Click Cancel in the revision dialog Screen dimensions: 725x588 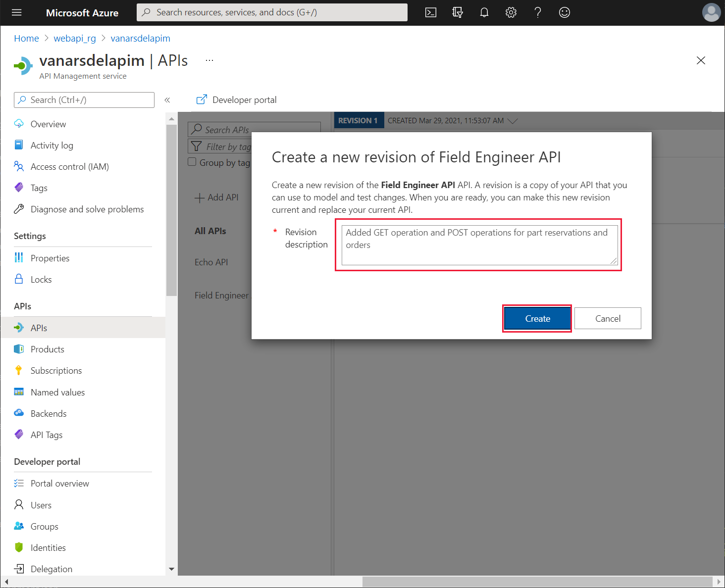click(608, 318)
